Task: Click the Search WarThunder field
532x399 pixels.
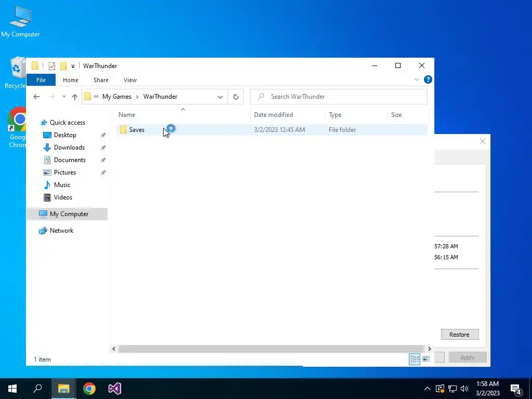Action: click(x=339, y=97)
